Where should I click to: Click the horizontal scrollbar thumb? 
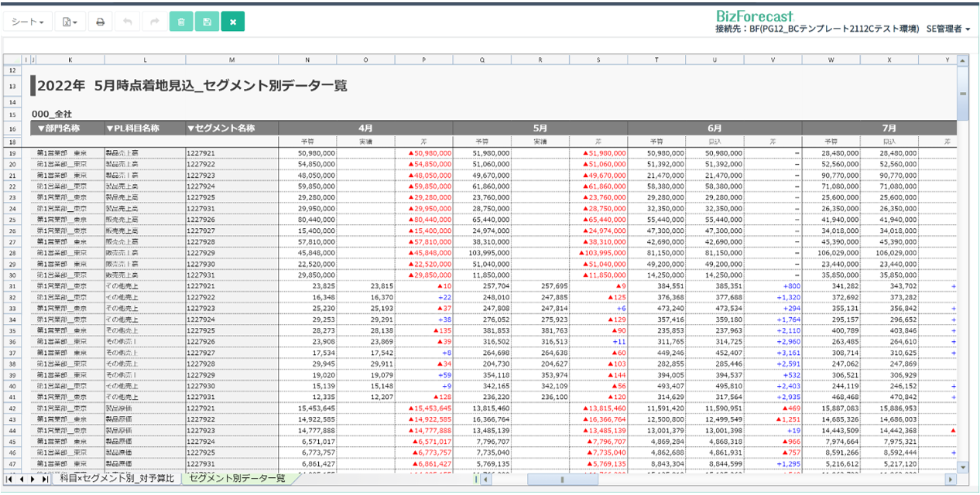click(562, 480)
